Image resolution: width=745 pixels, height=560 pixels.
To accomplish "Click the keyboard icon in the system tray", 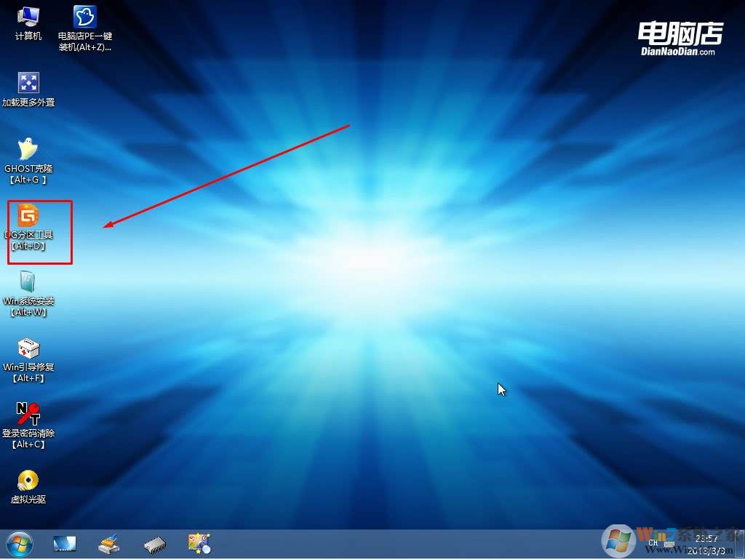I will tap(670, 543).
